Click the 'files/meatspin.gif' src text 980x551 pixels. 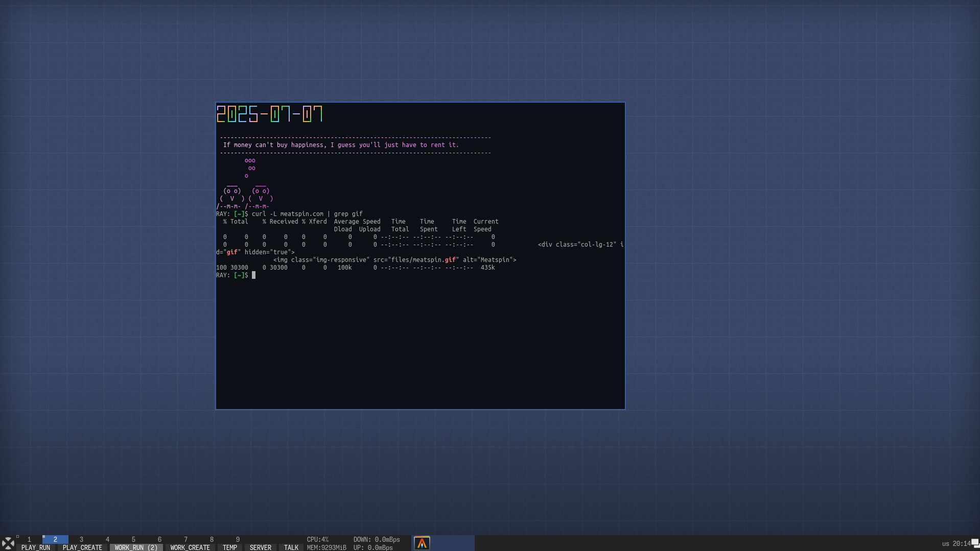424,260
